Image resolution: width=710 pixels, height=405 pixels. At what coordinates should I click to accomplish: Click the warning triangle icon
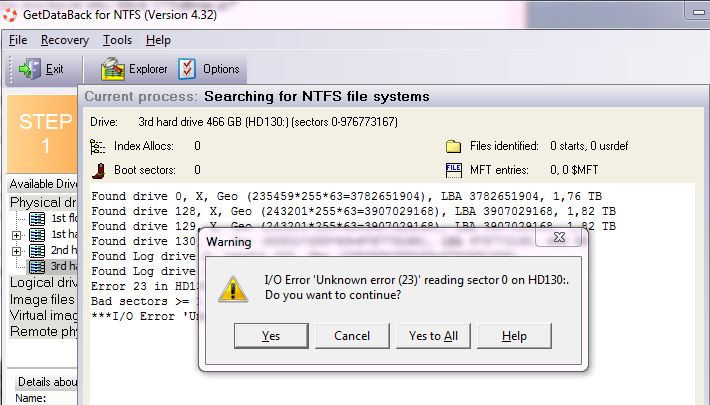tap(233, 289)
